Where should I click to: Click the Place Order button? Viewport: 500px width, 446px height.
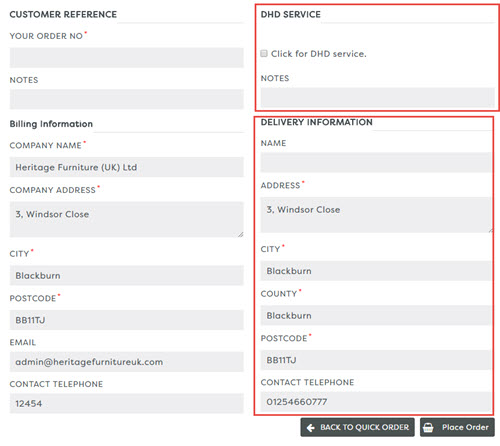[x=457, y=427]
